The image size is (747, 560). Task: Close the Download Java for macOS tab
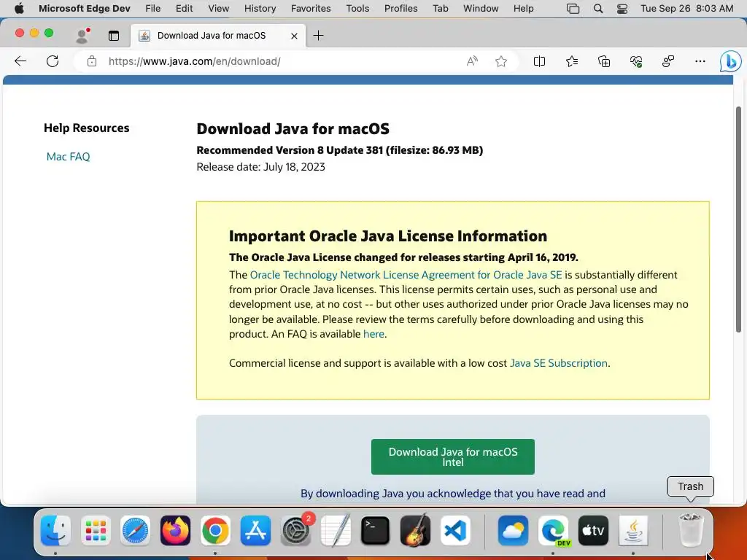point(295,36)
